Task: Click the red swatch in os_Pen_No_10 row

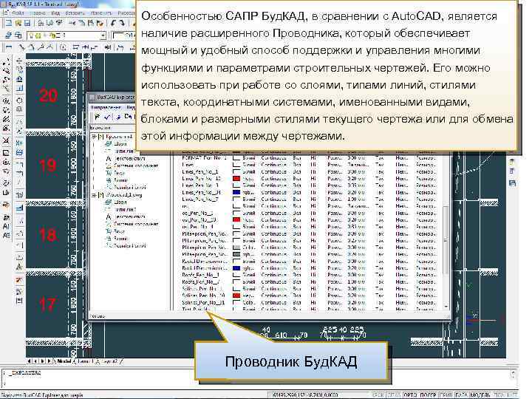Action: [236, 220]
